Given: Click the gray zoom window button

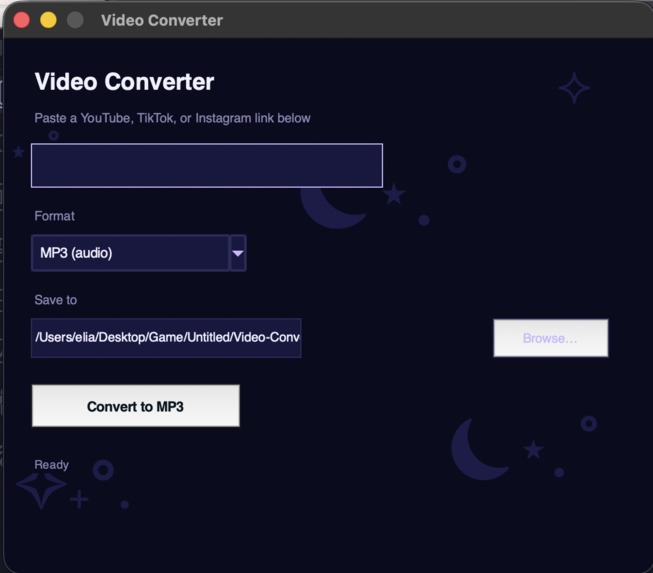Looking at the screenshot, I should pyautogui.click(x=75, y=20).
